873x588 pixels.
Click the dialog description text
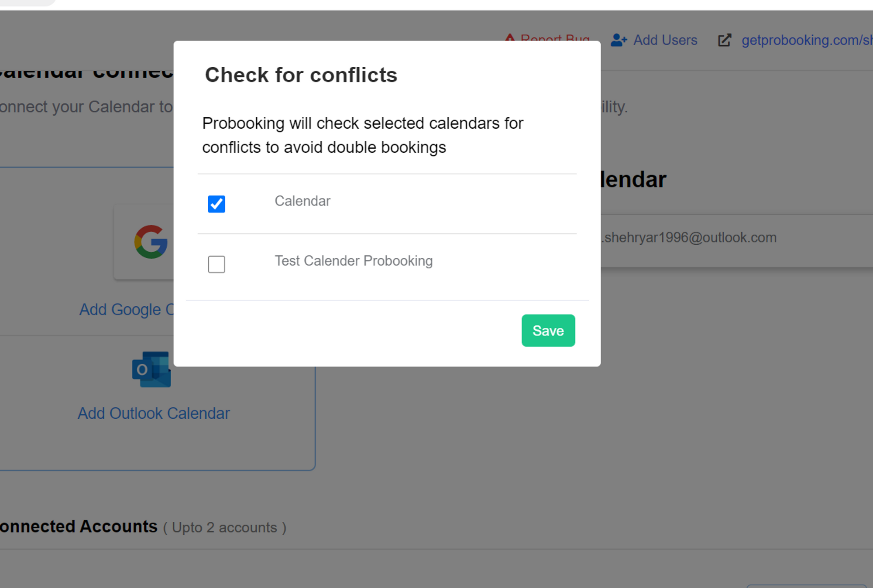pos(363,135)
